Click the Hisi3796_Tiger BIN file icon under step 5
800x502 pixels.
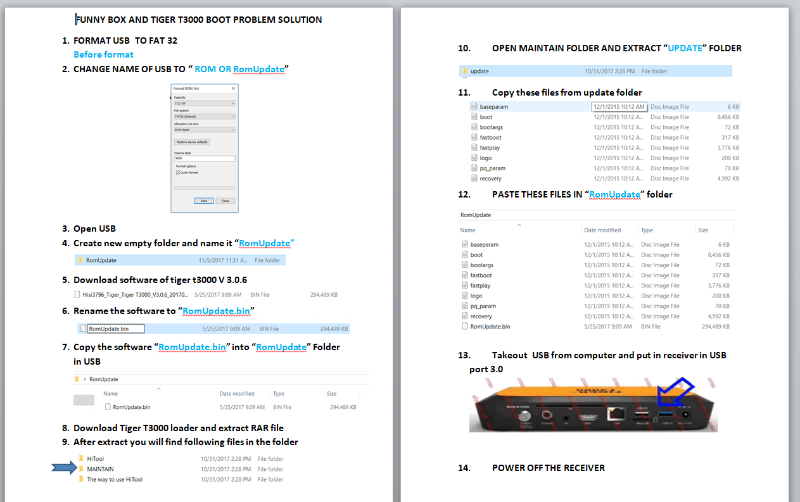pyautogui.click(x=77, y=294)
